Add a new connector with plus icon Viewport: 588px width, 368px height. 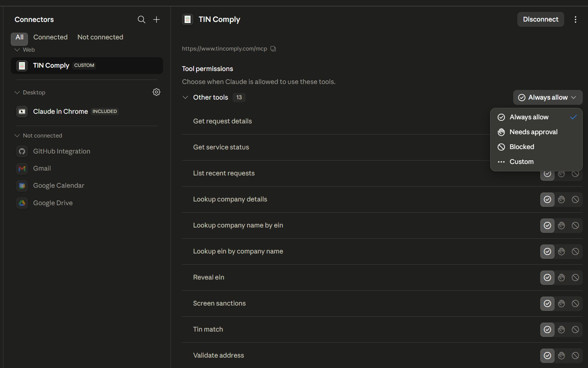tap(157, 19)
